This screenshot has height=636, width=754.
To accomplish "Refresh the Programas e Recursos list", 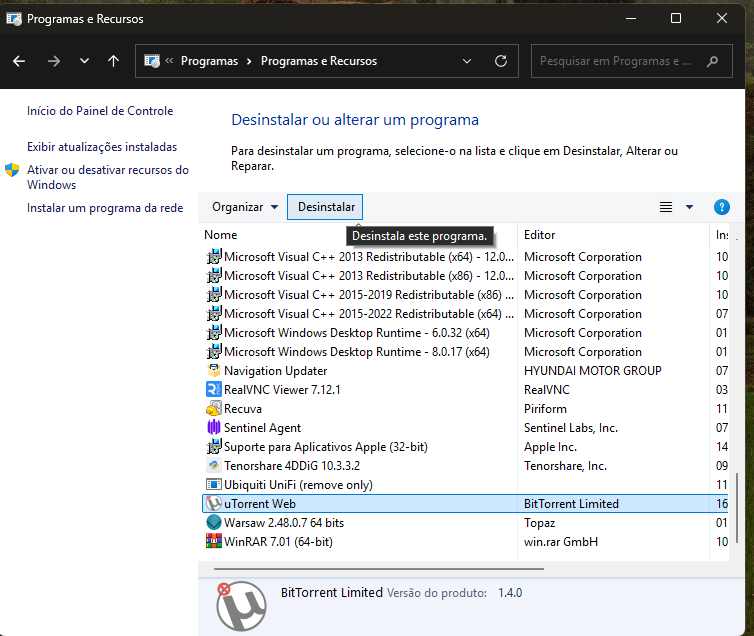I will pyautogui.click(x=501, y=61).
